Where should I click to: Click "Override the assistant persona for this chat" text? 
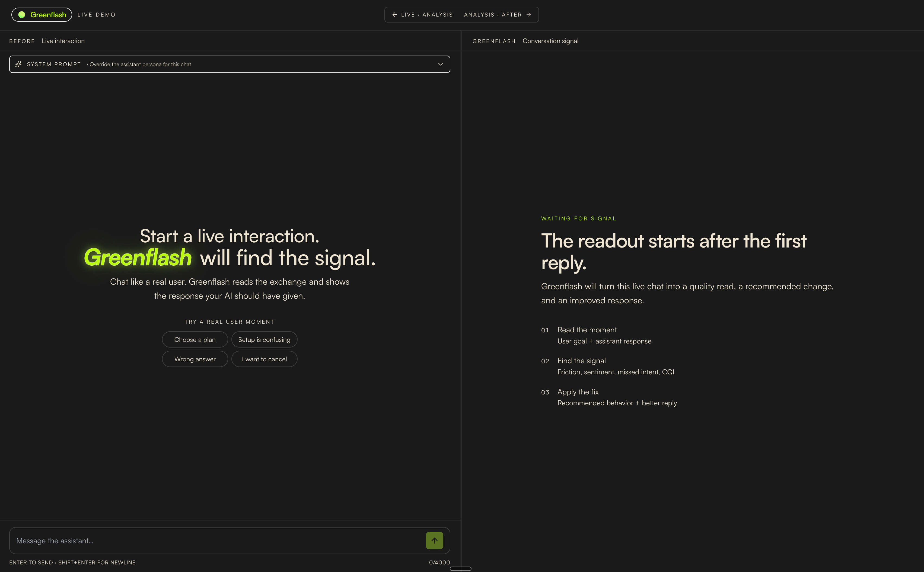140,64
